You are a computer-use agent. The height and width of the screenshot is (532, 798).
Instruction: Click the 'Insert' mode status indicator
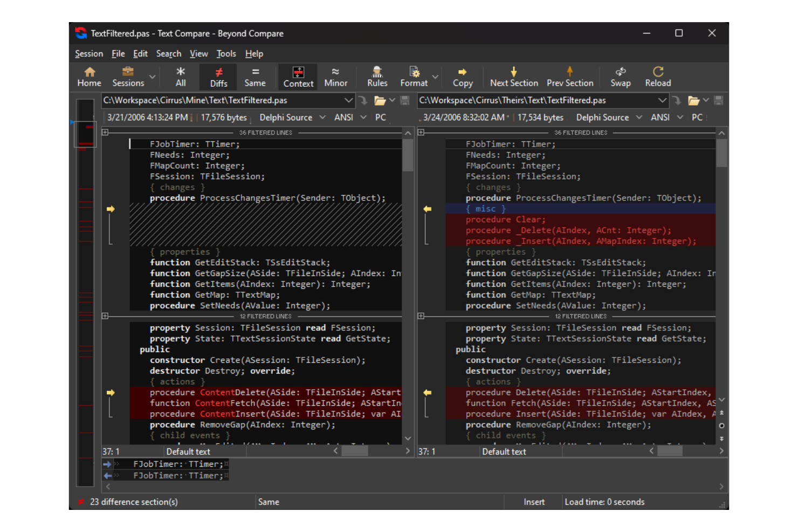click(534, 502)
